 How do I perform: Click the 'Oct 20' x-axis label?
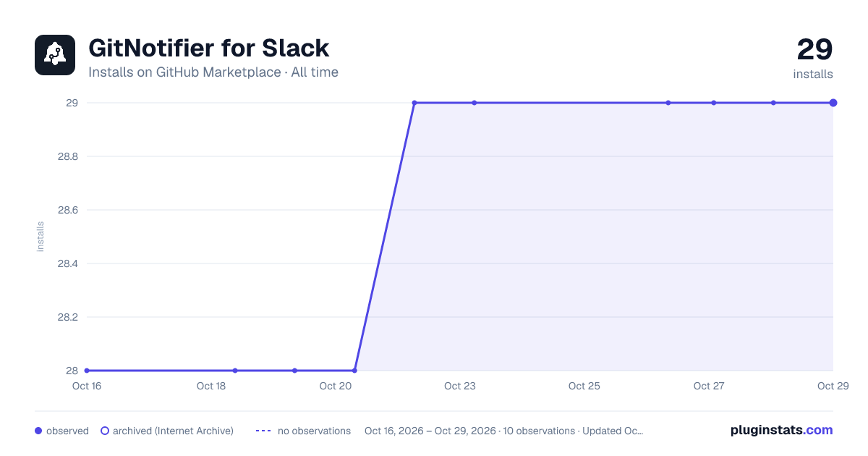point(336,386)
